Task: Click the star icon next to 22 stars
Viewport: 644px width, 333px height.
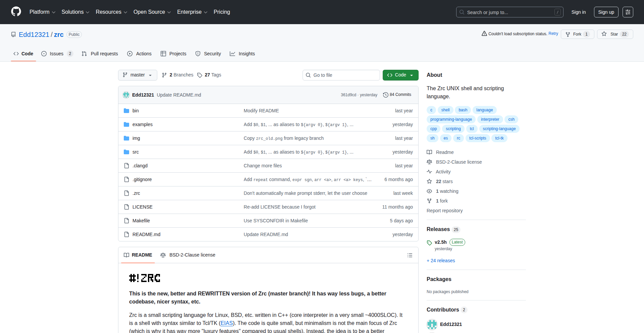Action: tap(429, 181)
